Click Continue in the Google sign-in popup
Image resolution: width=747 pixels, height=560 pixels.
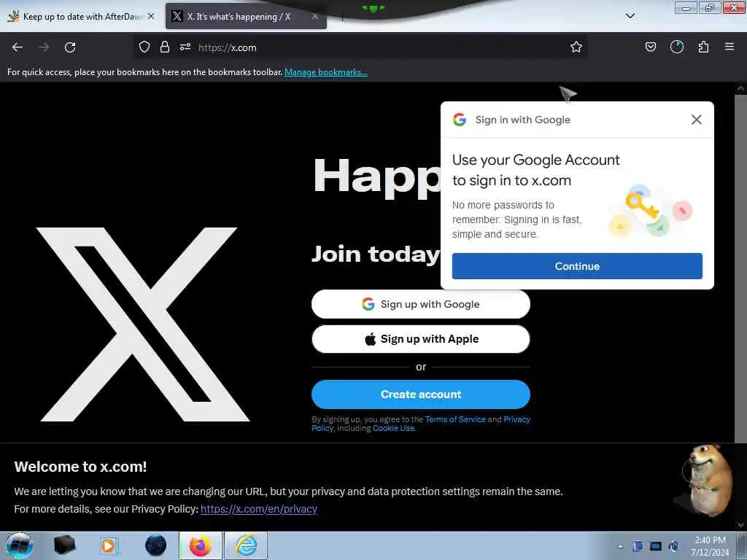(x=577, y=266)
